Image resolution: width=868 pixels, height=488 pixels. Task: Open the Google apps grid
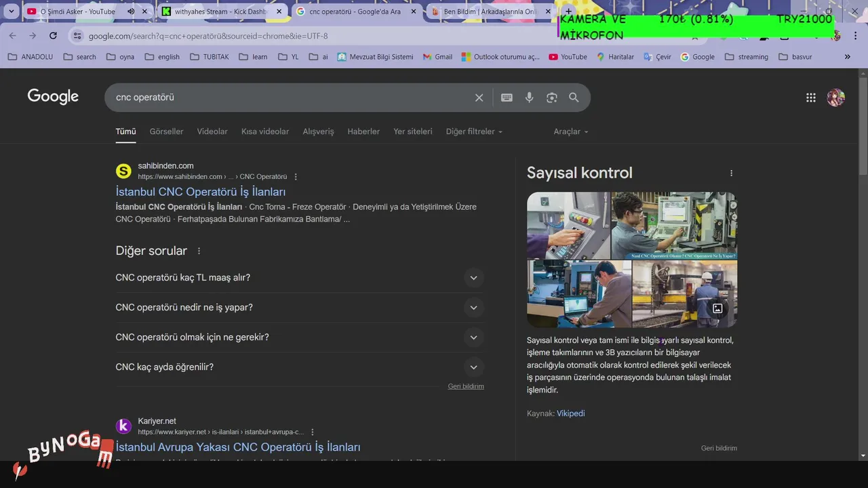pos(810,98)
